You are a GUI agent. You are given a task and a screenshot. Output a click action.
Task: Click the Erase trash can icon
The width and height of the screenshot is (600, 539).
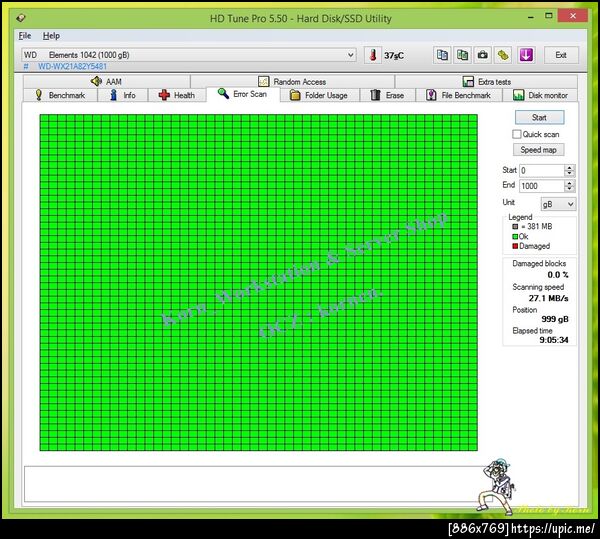375,95
